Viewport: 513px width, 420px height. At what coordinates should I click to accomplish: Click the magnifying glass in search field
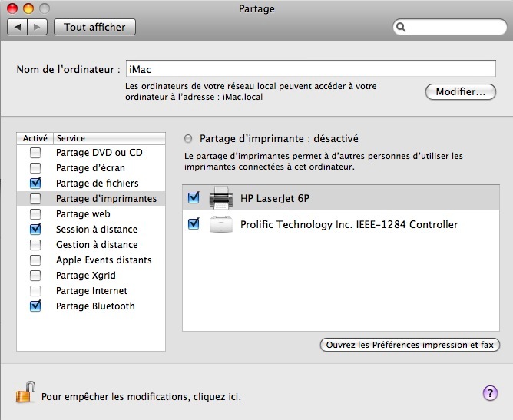click(401, 28)
